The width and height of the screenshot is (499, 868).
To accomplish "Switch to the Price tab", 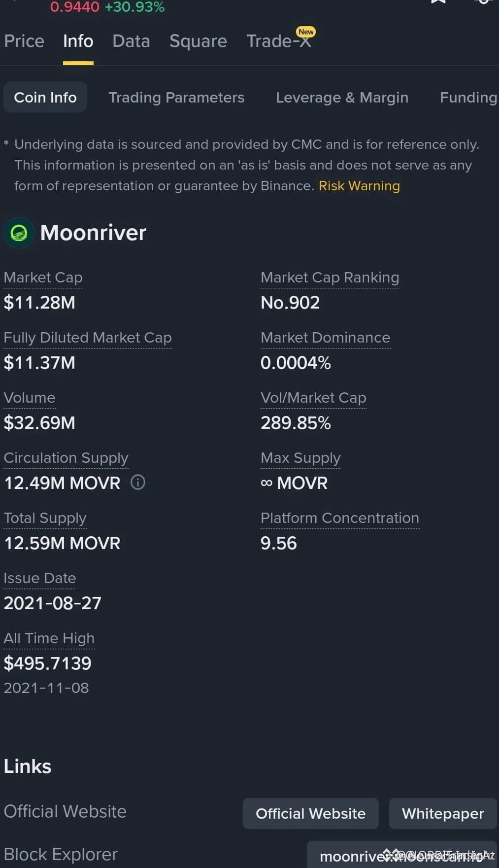I will pyautogui.click(x=24, y=41).
